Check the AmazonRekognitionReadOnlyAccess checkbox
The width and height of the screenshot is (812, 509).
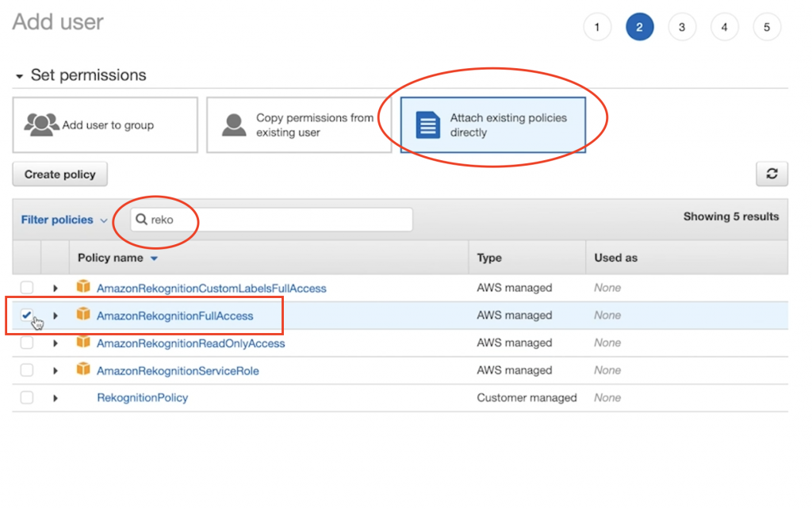coord(27,343)
